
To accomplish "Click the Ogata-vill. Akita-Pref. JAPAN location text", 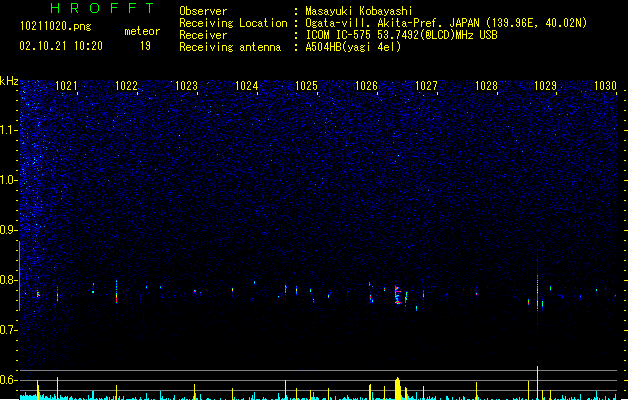I will [x=446, y=23].
